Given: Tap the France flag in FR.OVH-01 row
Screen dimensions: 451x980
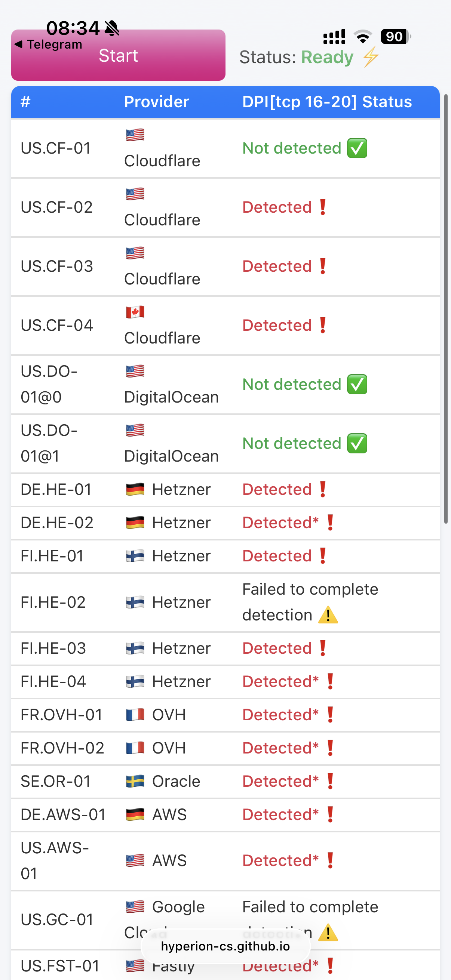Looking at the screenshot, I should (135, 715).
